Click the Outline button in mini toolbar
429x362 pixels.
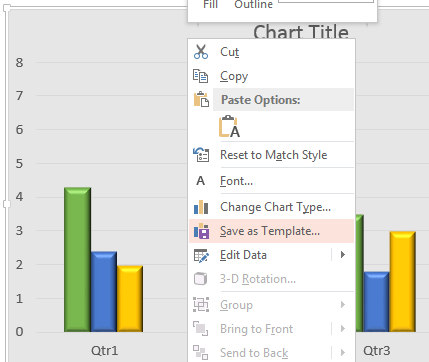253,5
